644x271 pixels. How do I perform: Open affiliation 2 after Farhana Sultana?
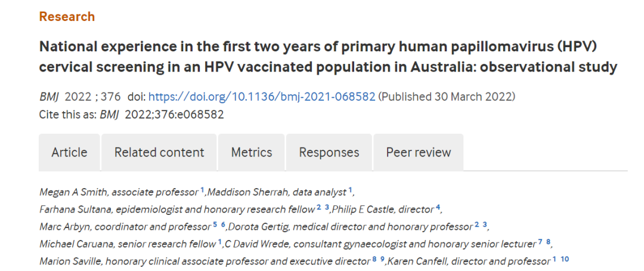pos(318,208)
